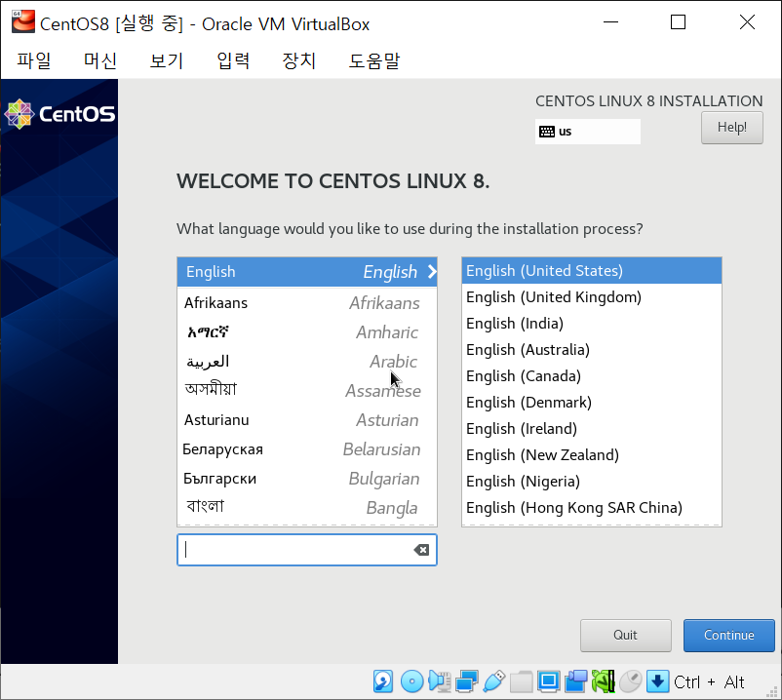Click the optical disc drive status icon
The height and width of the screenshot is (700, 782).
[x=411, y=681]
